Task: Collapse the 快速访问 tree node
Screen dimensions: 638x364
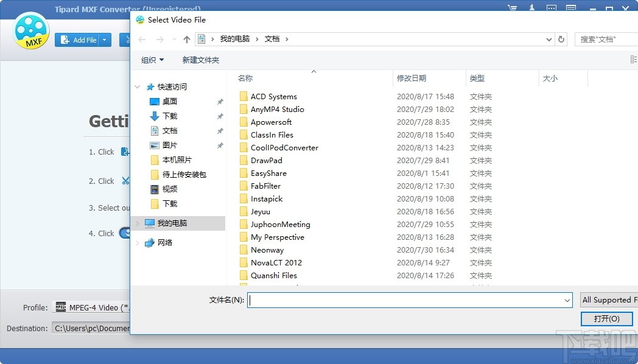Action: click(x=138, y=86)
